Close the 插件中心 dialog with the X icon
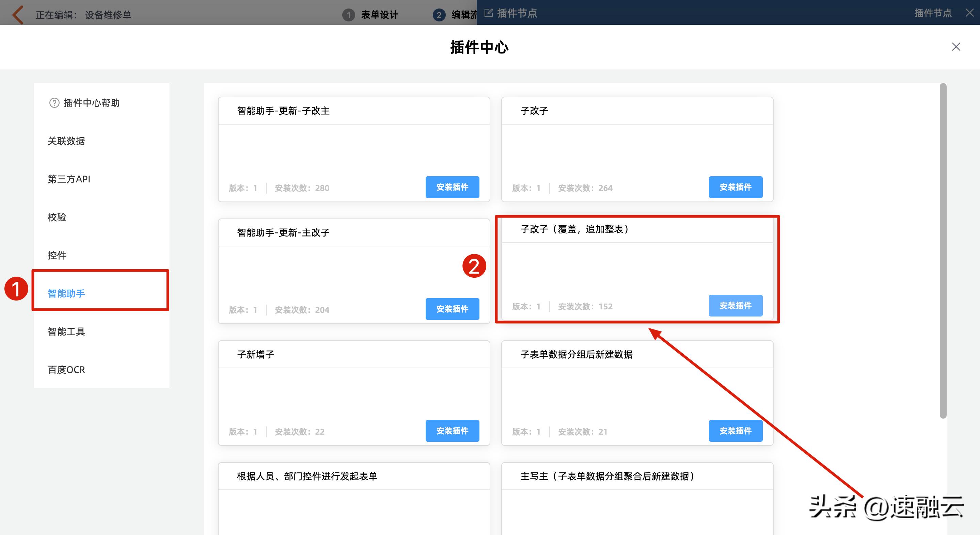This screenshot has height=535, width=980. click(x=956, y=47)
